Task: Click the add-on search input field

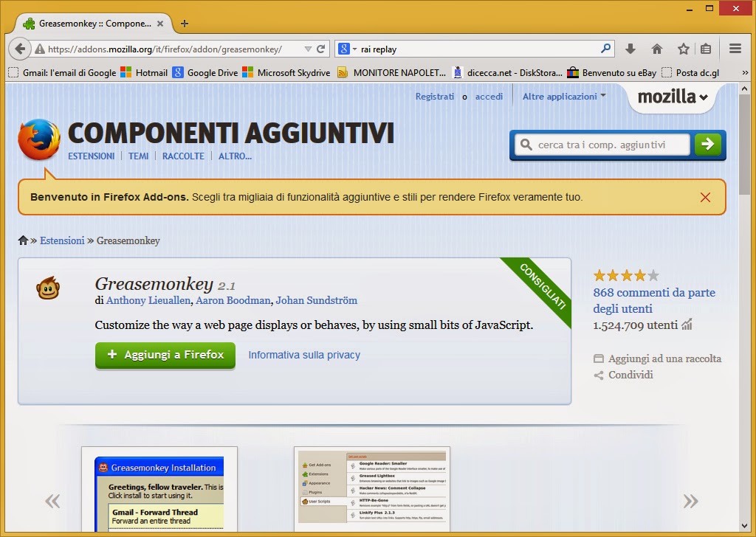Action: [x=602, y=145]
